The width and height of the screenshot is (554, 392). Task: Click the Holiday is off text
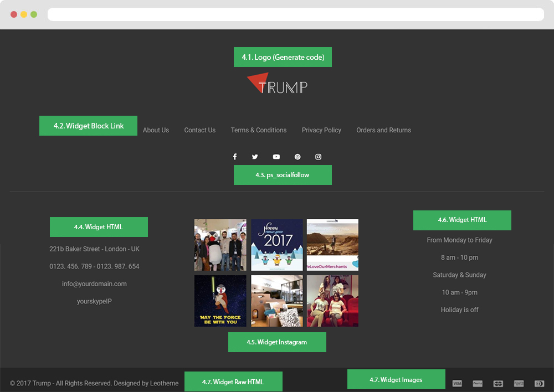460,310
